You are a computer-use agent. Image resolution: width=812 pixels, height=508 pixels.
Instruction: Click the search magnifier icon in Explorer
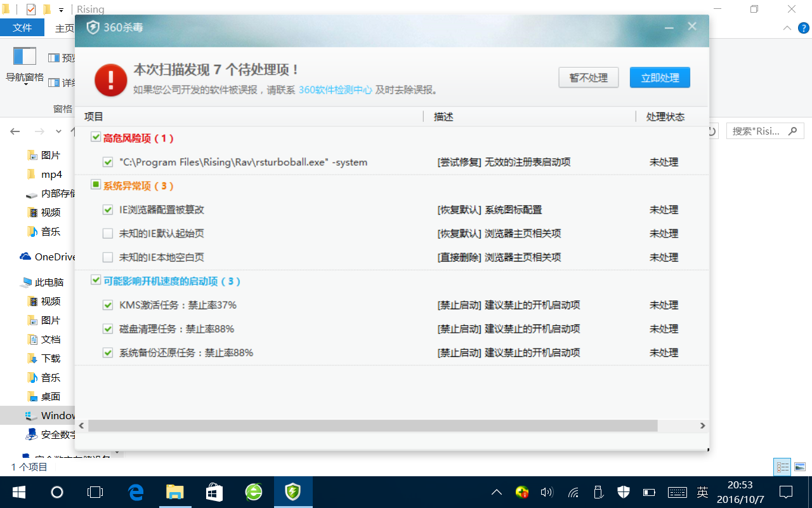792,131
